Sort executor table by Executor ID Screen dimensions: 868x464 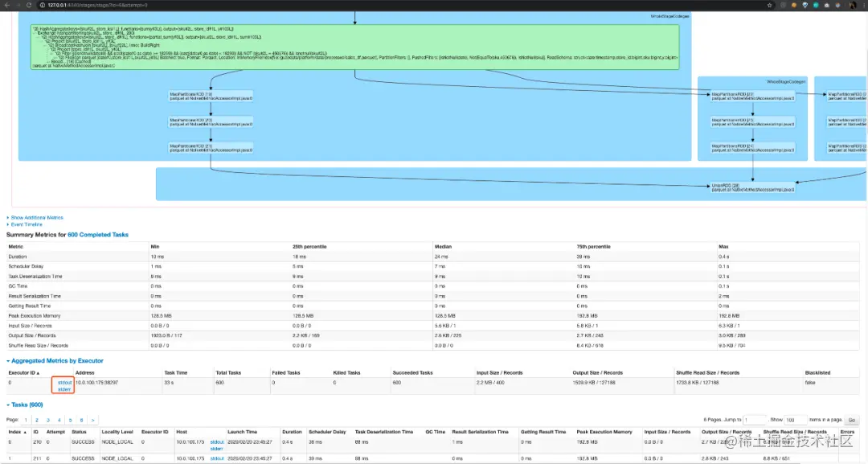click(24, 372)
